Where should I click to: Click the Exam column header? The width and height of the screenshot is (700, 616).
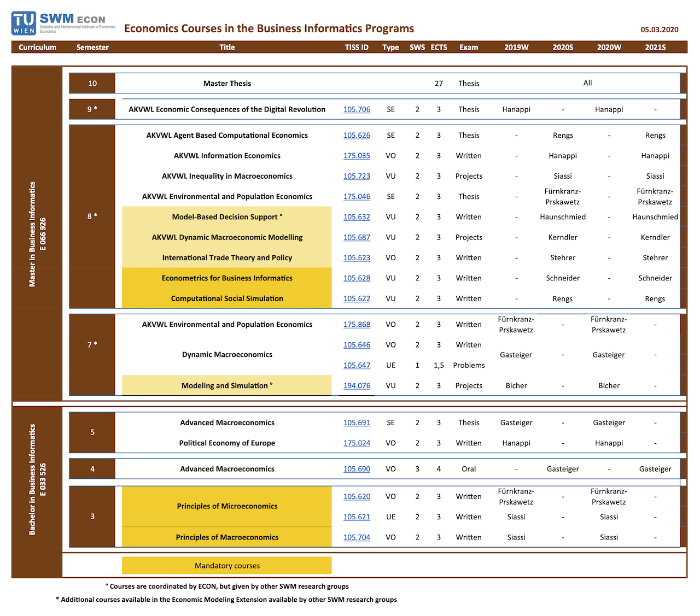[469, 48]
